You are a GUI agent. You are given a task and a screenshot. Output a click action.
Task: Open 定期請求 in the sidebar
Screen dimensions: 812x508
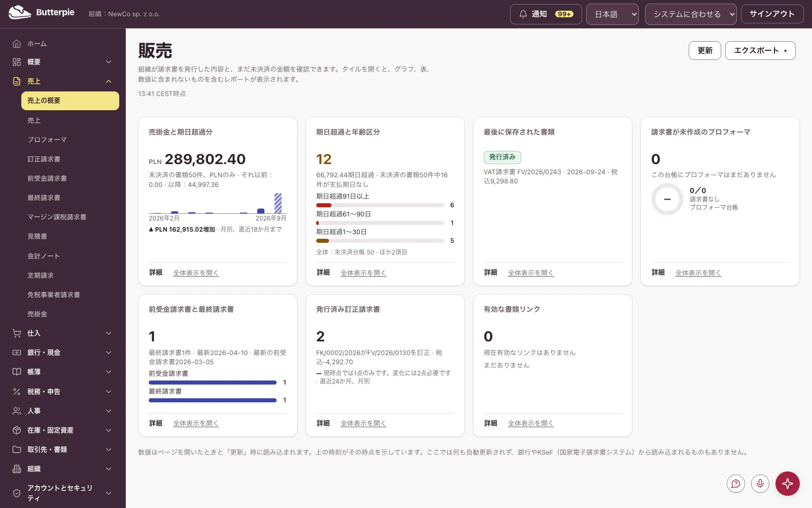point(70,275)
